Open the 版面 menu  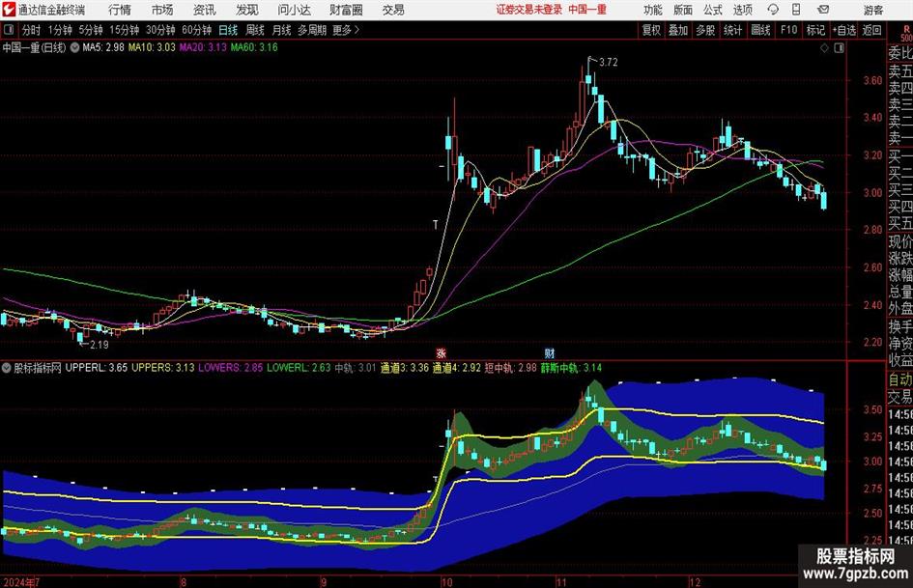[683, 10]
